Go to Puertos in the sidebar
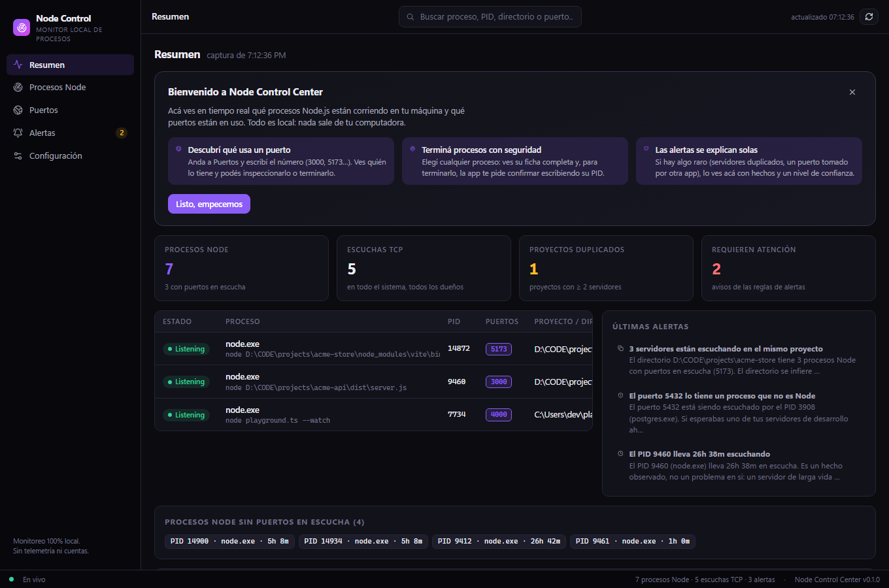The image size is (889, 588). [x=70, y=110]
